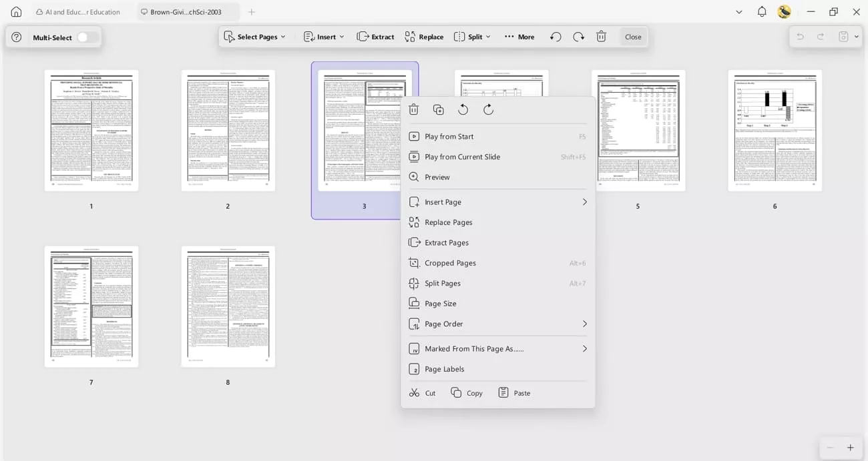868x461 pixels.
Task: Rotate page clockwise from context menu
Action: 488,109
